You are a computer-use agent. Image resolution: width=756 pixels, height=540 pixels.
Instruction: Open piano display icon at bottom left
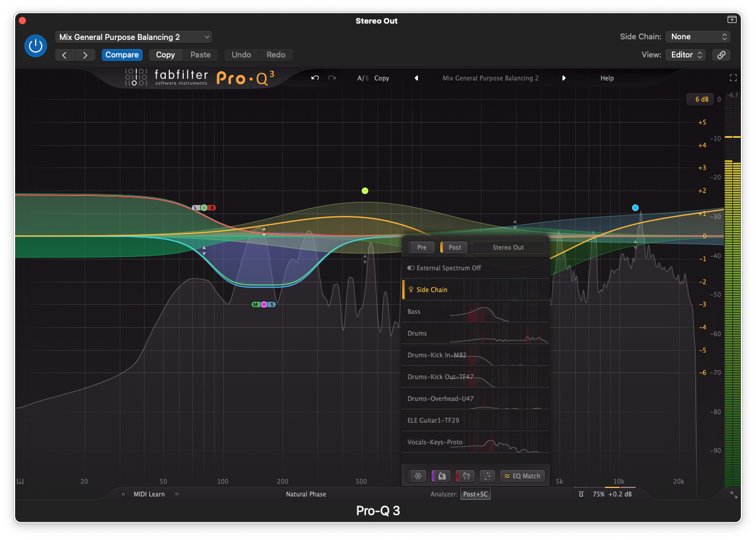click(x=20, y=481)
